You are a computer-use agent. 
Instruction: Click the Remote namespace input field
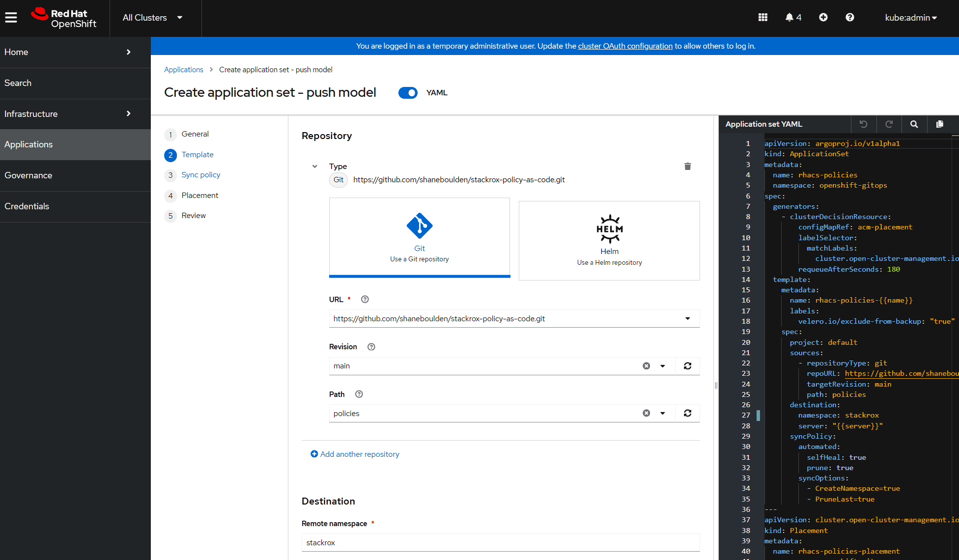pyautogui.click(x=501, y=542)
